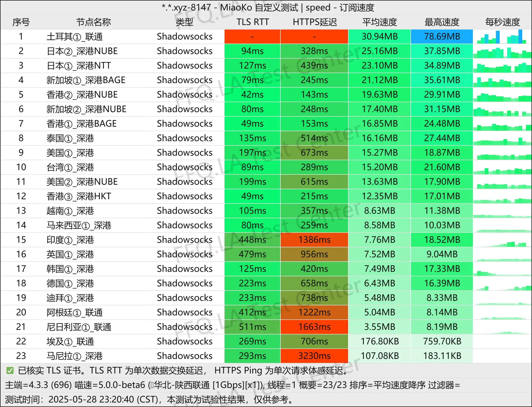Click the 183.11KB max speed cell
Viewport: 532px width, 407px height.
pos(442,356)
